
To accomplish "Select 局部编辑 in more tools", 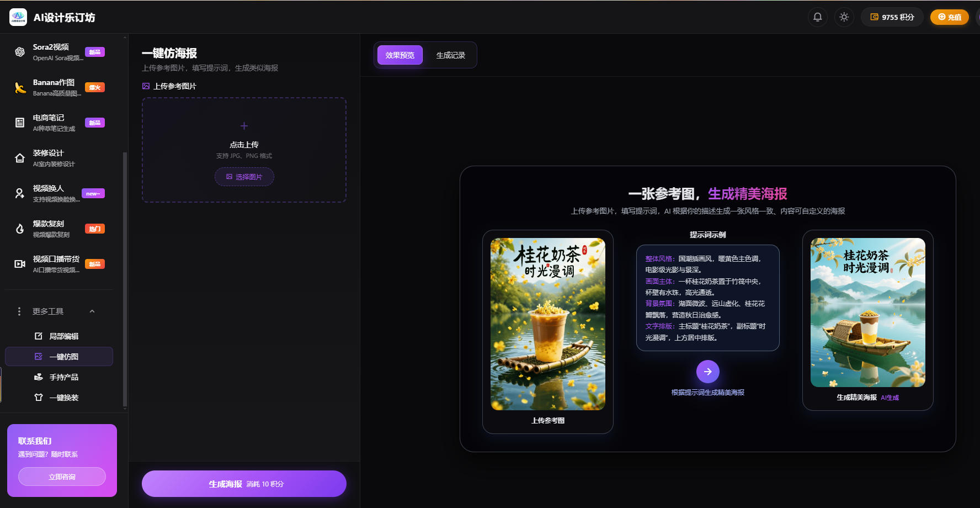I will click(63, 336).
